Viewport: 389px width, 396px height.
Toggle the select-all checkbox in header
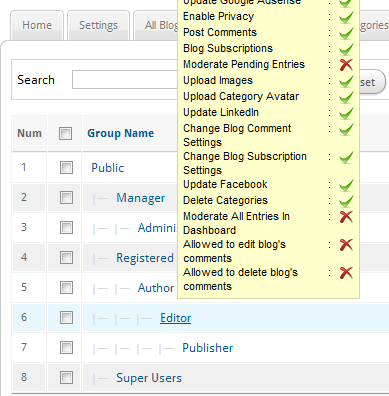pos(65,133)
